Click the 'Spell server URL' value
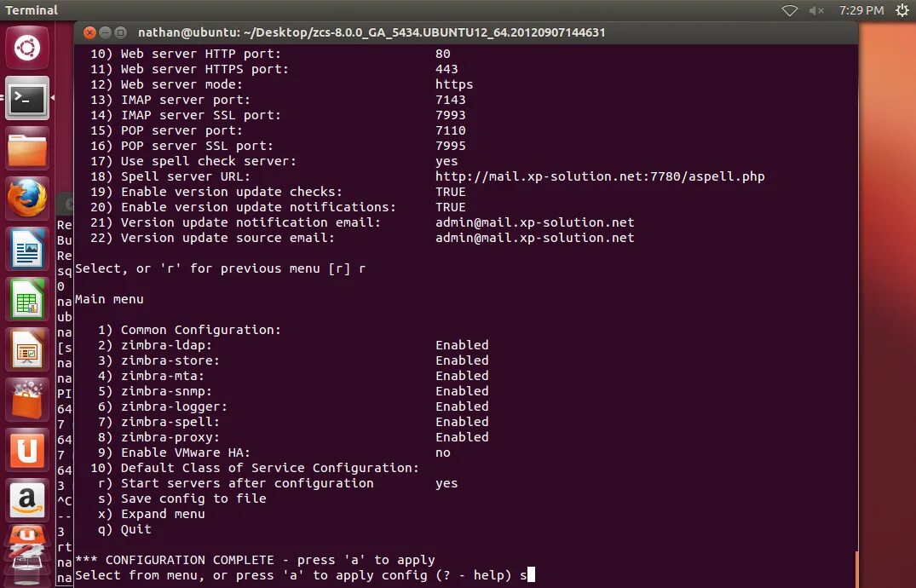 click(x=600, y=176)
